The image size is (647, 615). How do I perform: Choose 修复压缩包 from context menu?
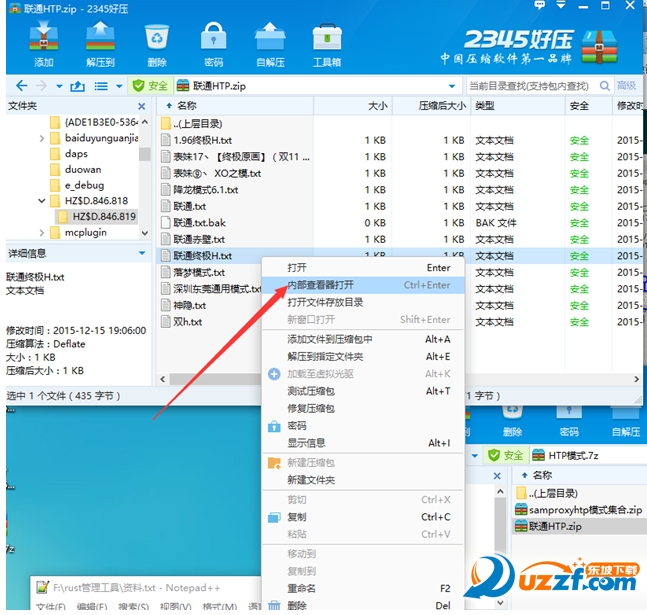pos(363,409)
